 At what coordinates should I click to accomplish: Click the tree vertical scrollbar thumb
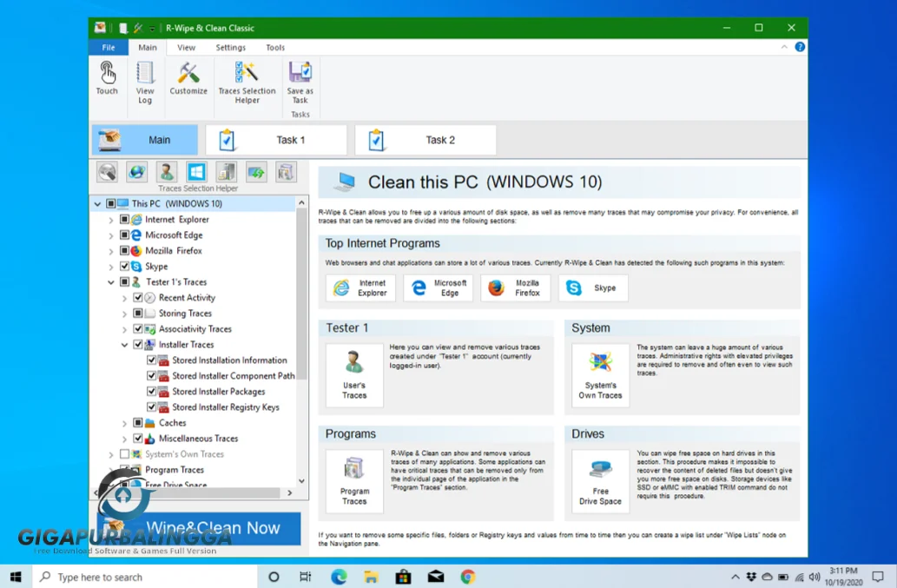[x=301, y=294]
